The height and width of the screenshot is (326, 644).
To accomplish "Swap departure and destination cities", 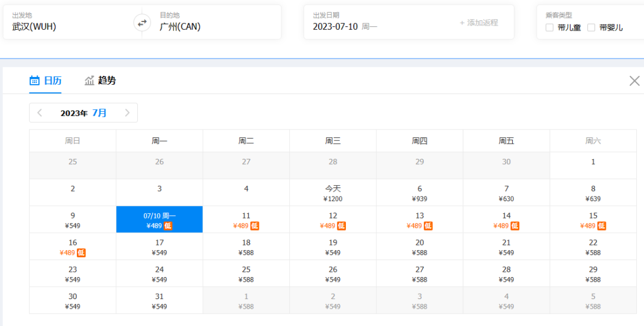I will [142, 23].
